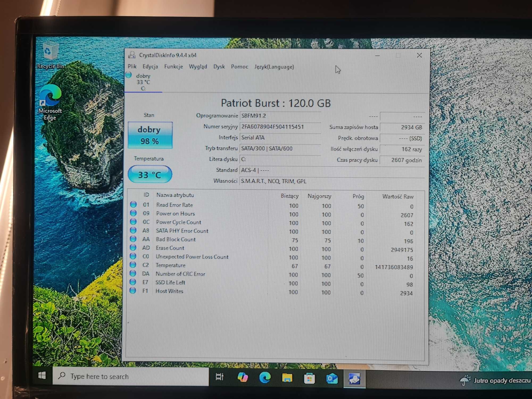This screenshot has height=399, width=532.
Task: Click the status icon for Host Writes
Action: point(133,290)
